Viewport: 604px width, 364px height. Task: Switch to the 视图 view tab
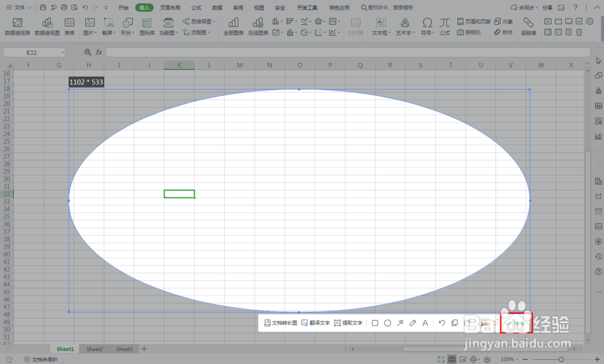point(259,7)
